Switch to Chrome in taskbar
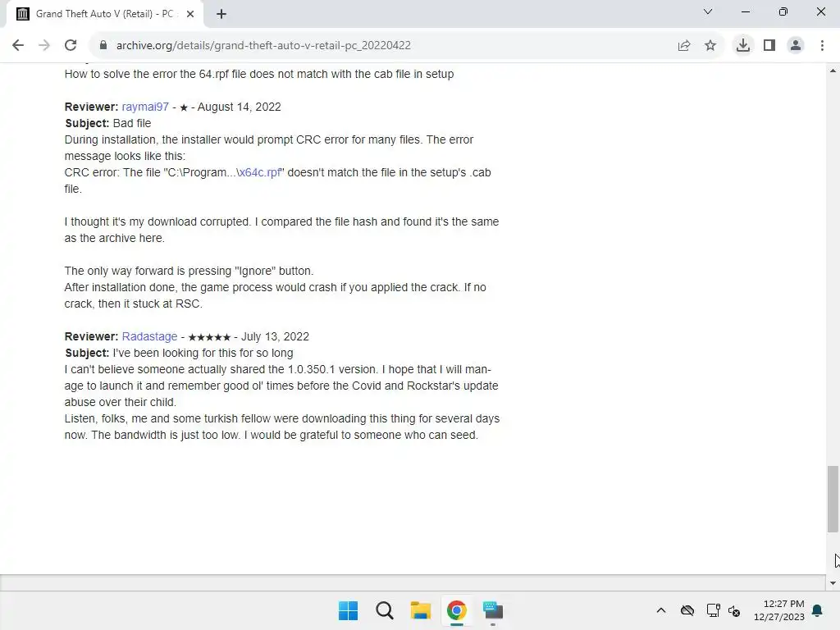 (456, 610)
